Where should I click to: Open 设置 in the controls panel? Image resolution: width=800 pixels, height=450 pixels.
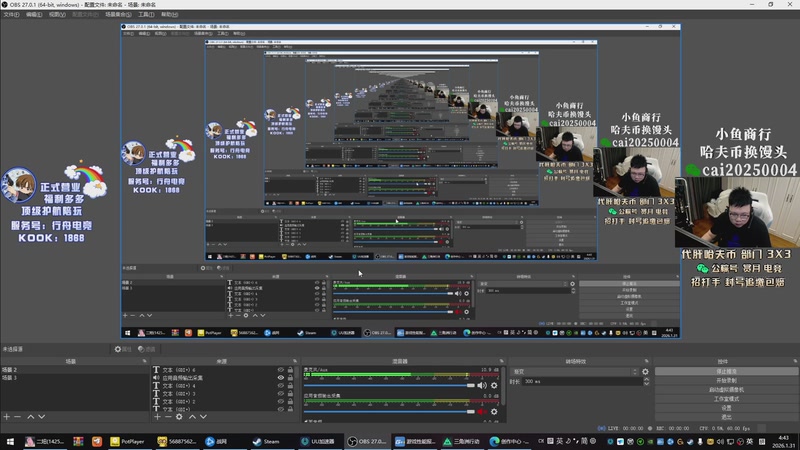726,408
